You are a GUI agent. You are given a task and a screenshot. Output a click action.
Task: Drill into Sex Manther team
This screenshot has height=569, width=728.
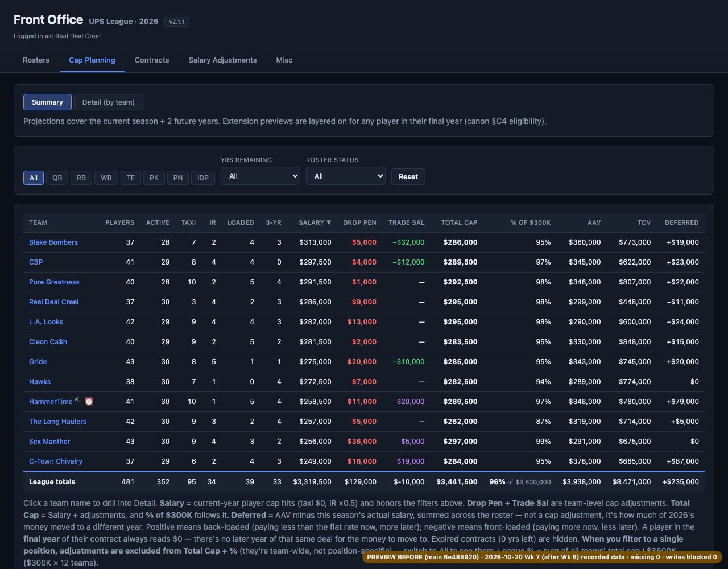point(49,442)
